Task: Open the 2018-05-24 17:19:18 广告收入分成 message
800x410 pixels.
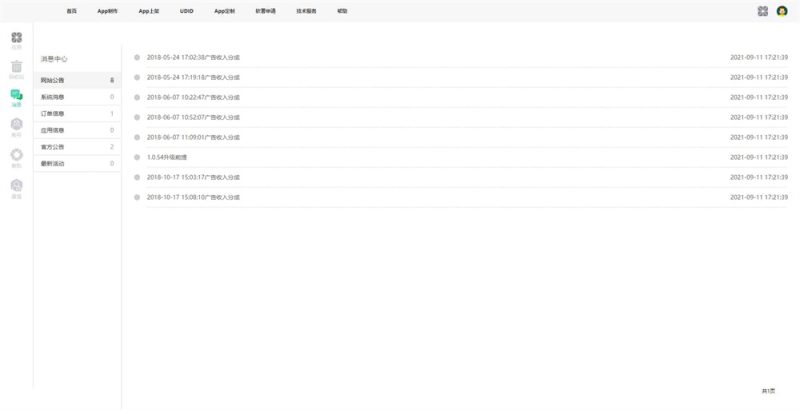Action: tap(193, 78)
